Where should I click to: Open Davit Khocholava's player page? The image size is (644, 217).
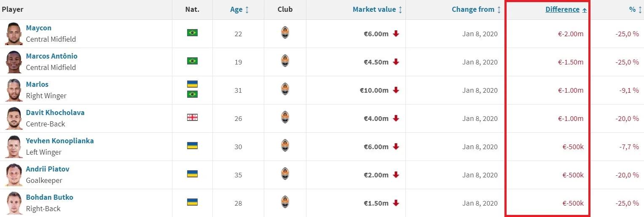(55, 113)
